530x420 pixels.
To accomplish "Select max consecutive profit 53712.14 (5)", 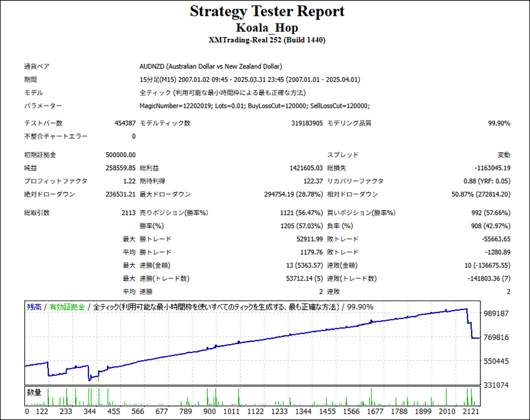I will click(304, 279).
